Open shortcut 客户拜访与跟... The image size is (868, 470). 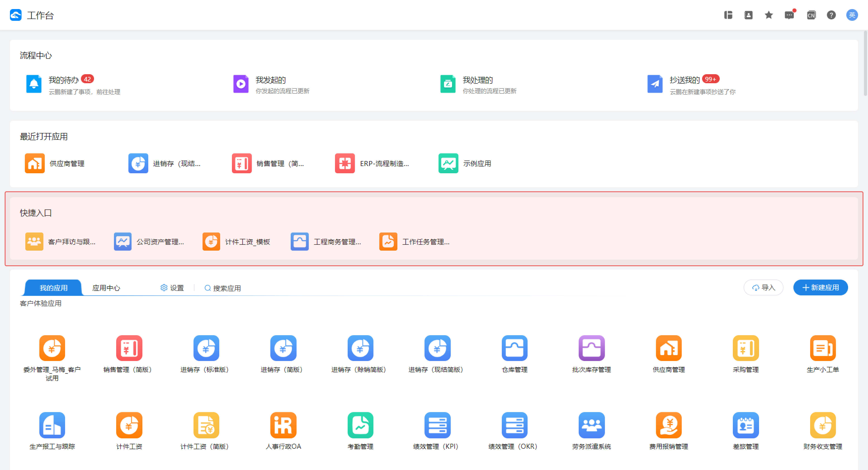click(61, 242)
